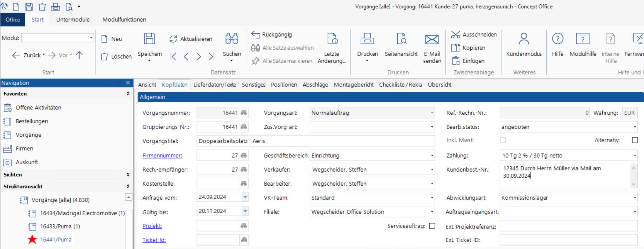The width and height of the screenshot is (644, 249).
Task: Toggle Inkl. Mwst checkbox
Action: (503, 140)
